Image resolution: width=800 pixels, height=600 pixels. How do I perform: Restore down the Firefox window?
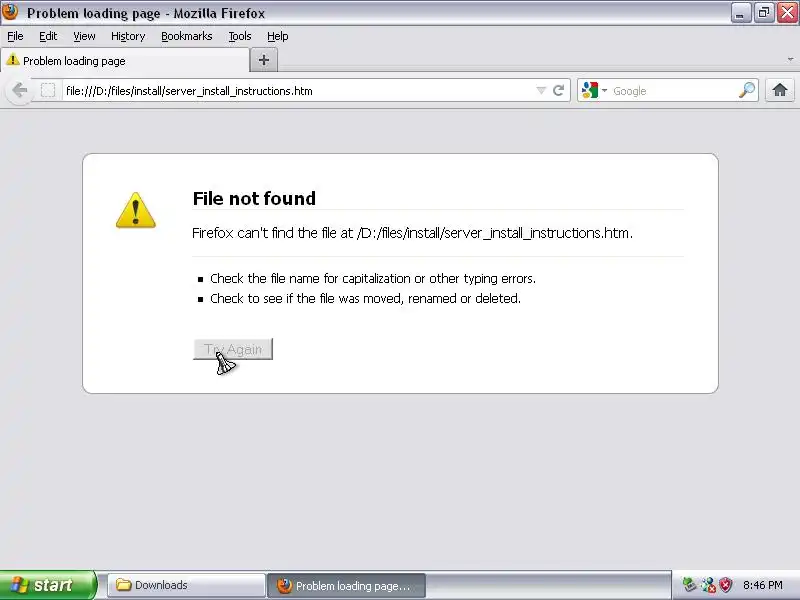(763, 13)
